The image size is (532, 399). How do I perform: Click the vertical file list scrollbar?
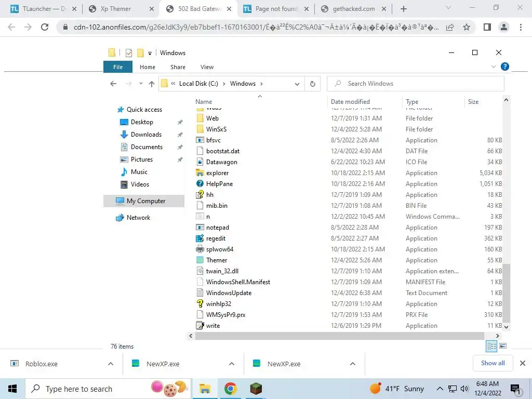[x=506, y=292]
